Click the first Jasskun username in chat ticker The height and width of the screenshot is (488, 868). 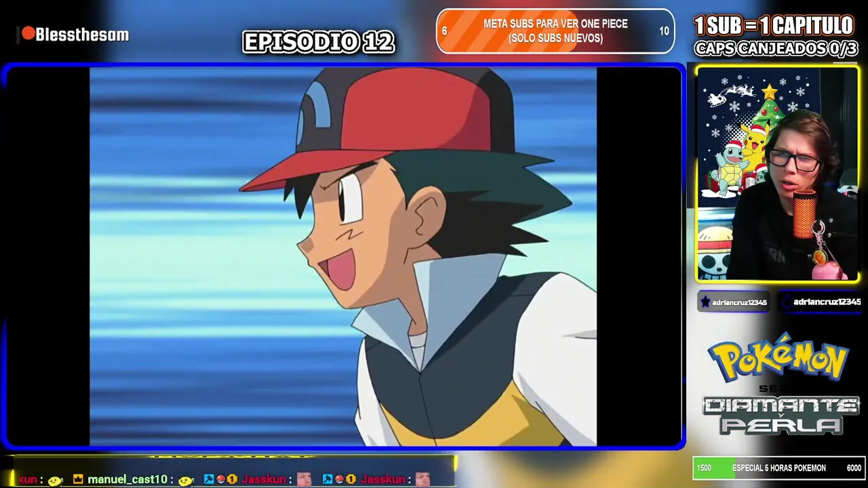[264, 479]
